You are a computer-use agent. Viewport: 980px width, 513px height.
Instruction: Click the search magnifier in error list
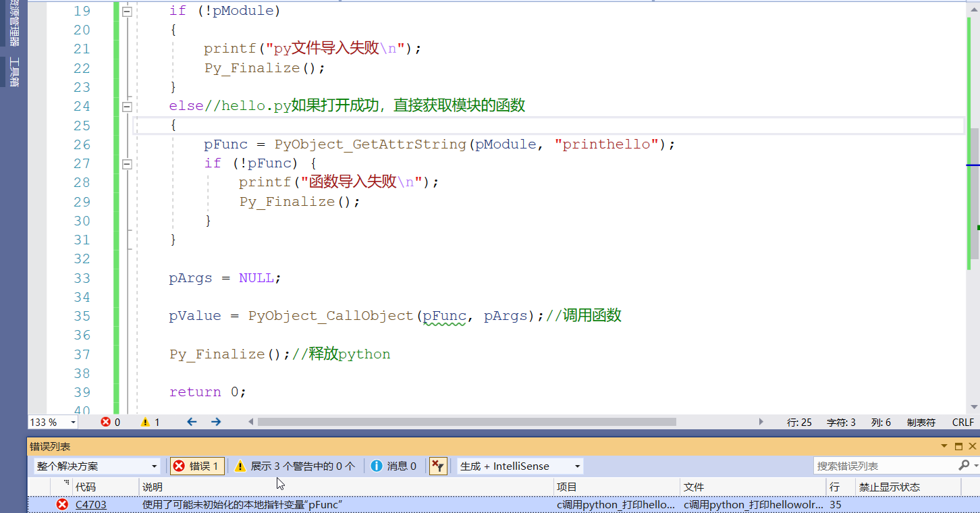pyautogui.click(x=963, y=466)
